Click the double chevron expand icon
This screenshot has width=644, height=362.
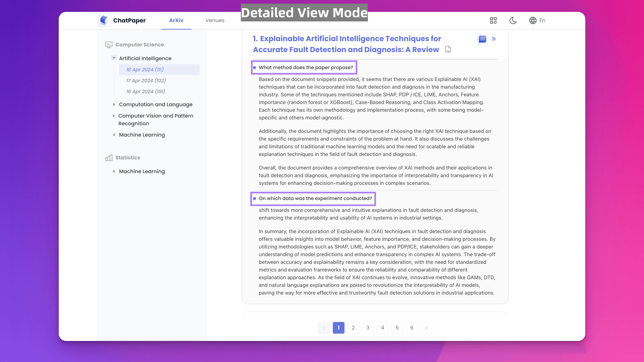(x=493, y=39)
